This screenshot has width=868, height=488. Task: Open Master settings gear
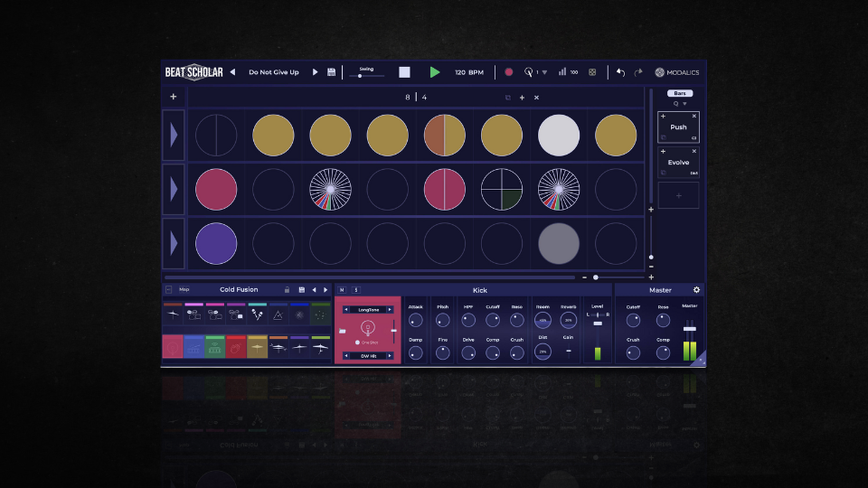tap(696, 290)
